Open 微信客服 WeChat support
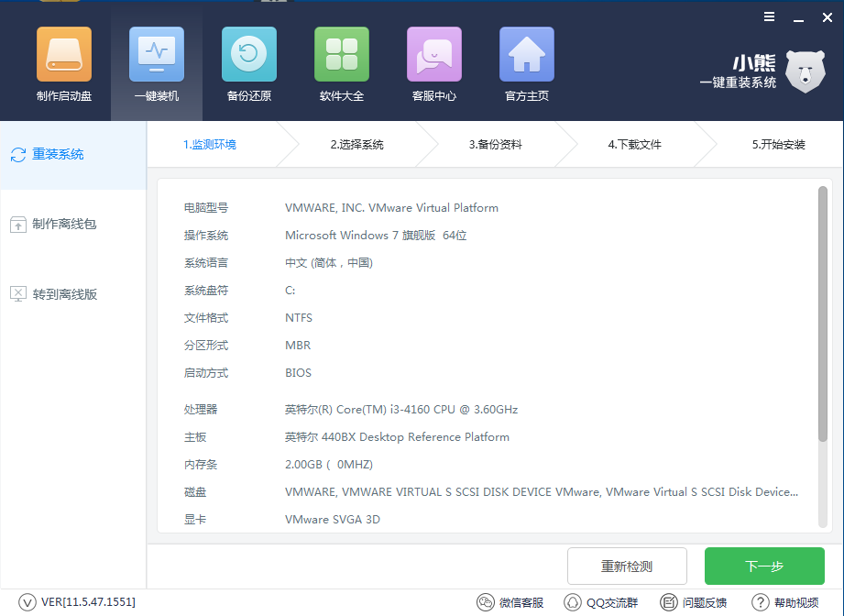The width and height of the screenshot is (844, 616). [x=510, y=602]
